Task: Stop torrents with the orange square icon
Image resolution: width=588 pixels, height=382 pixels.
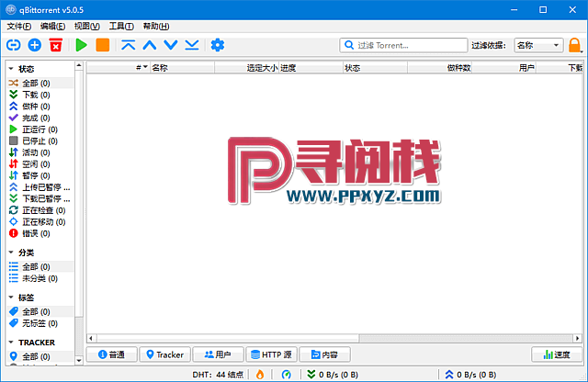Action: 102,45
